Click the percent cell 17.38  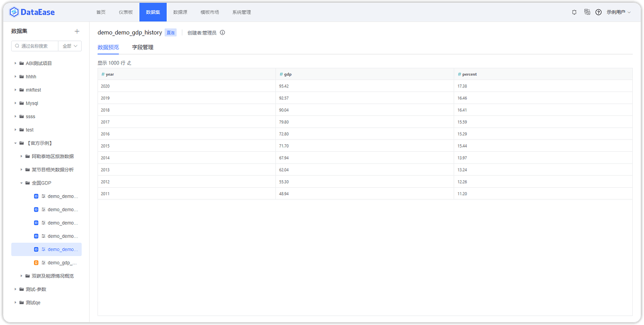coord(544,86)
